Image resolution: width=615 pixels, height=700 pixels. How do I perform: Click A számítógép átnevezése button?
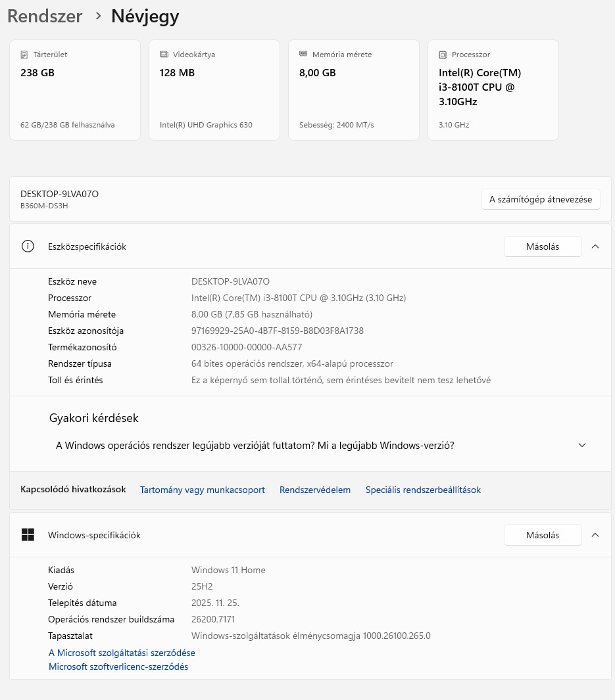[x=541, y=199]
